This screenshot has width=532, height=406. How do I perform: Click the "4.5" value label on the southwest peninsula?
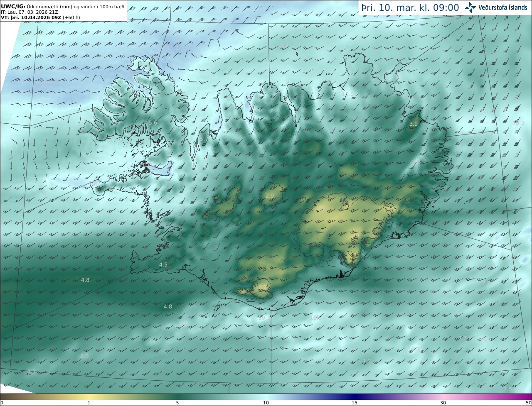[x=163, y=265]
